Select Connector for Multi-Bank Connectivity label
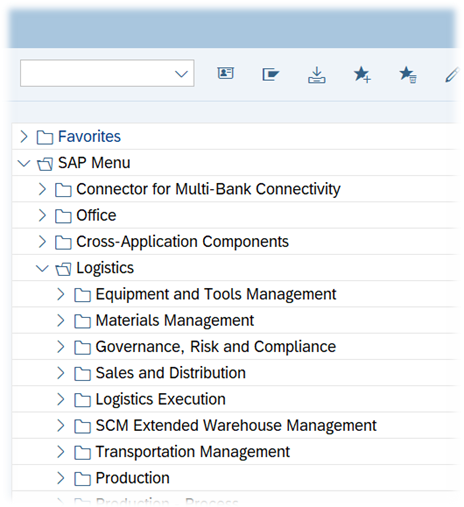Image resolution: width=464 pixels, height=507 pixels. (208, 189)
